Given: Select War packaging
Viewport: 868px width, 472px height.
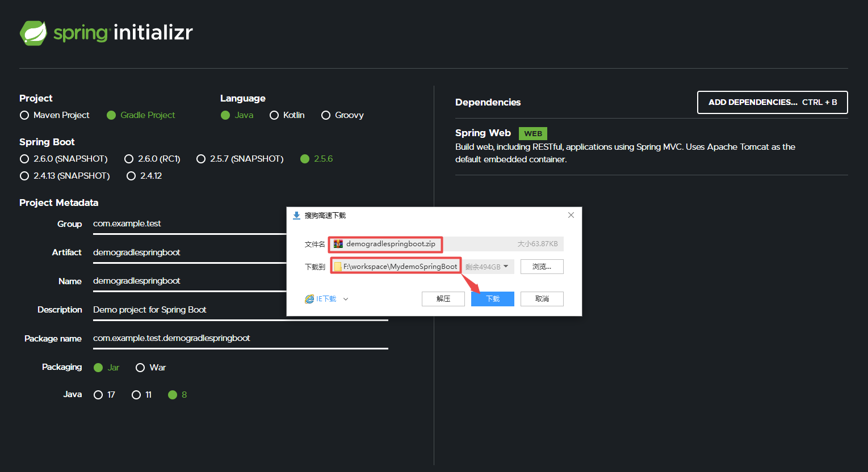Looking at the screenshot, I should click(140, 368).
